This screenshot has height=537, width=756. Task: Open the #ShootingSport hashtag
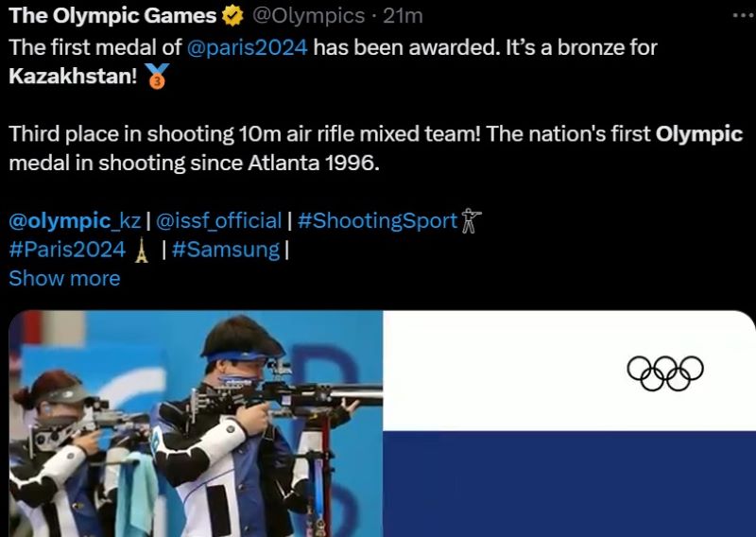[377, 221]
